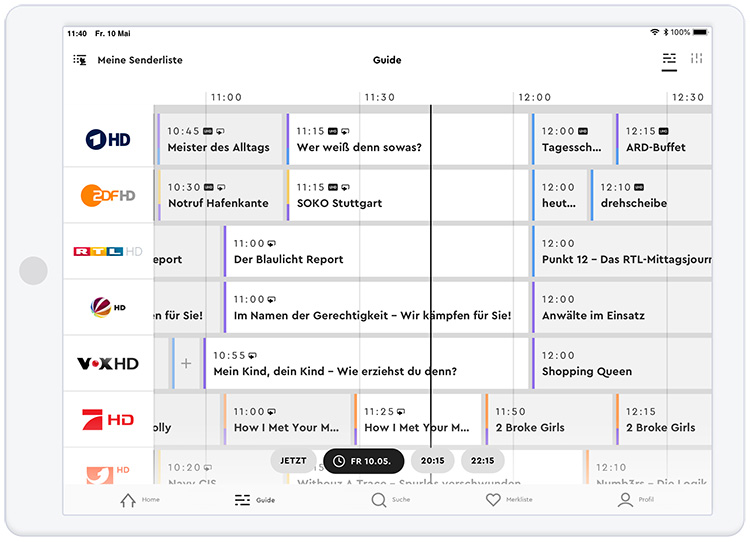The height and width of the screenshot is (542, 750).
Task: Select the Das Erste HD channel logo
Action: coord(108,139)
